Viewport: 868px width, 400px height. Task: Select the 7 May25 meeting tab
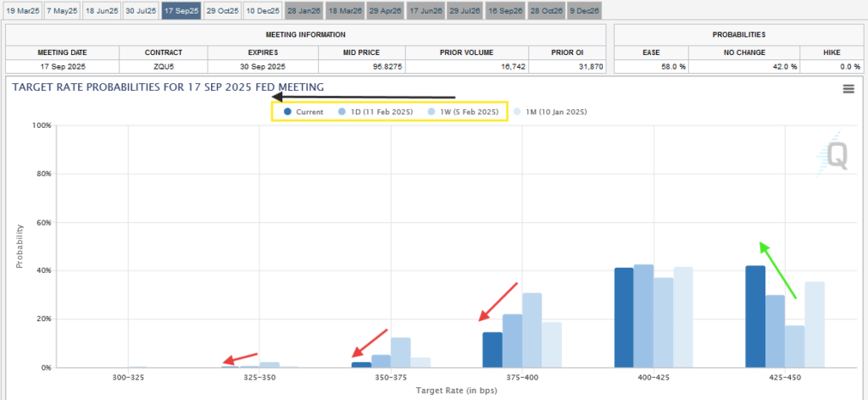62,10
